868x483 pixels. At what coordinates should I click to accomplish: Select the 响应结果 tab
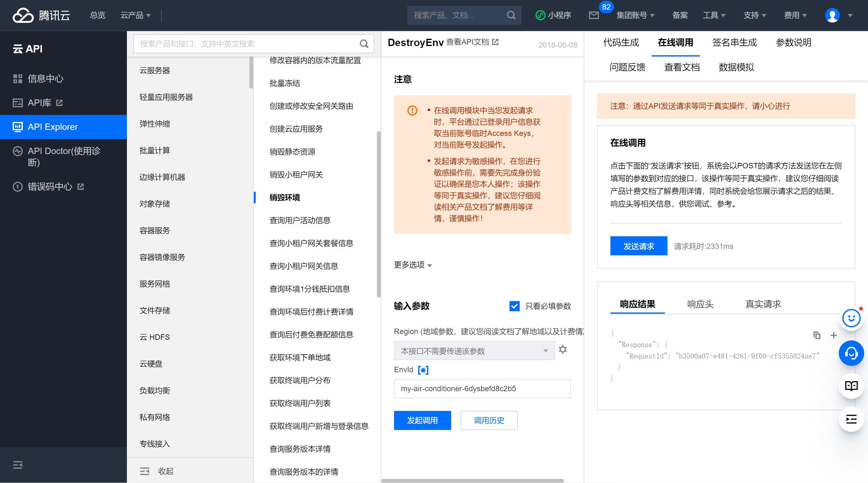637,304
